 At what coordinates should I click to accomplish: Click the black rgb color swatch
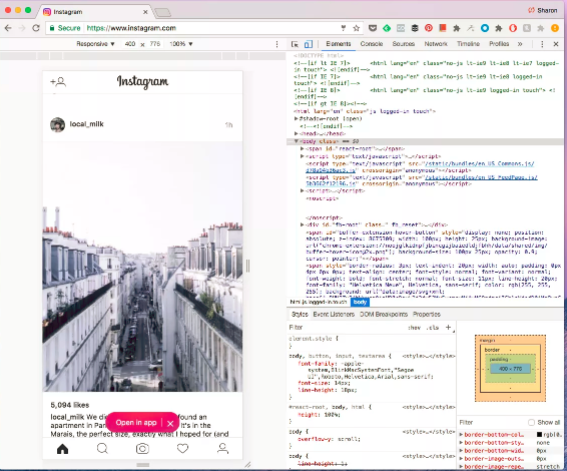point(539,434)
